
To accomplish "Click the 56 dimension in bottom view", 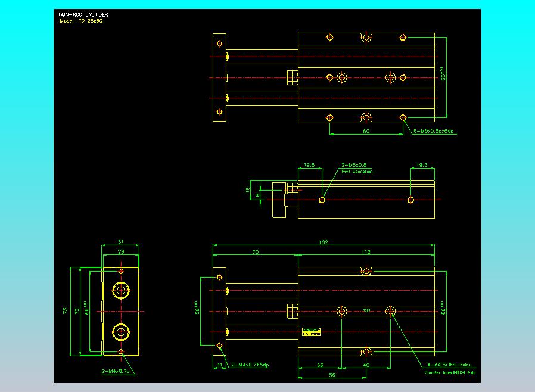I will pos(332,375).
